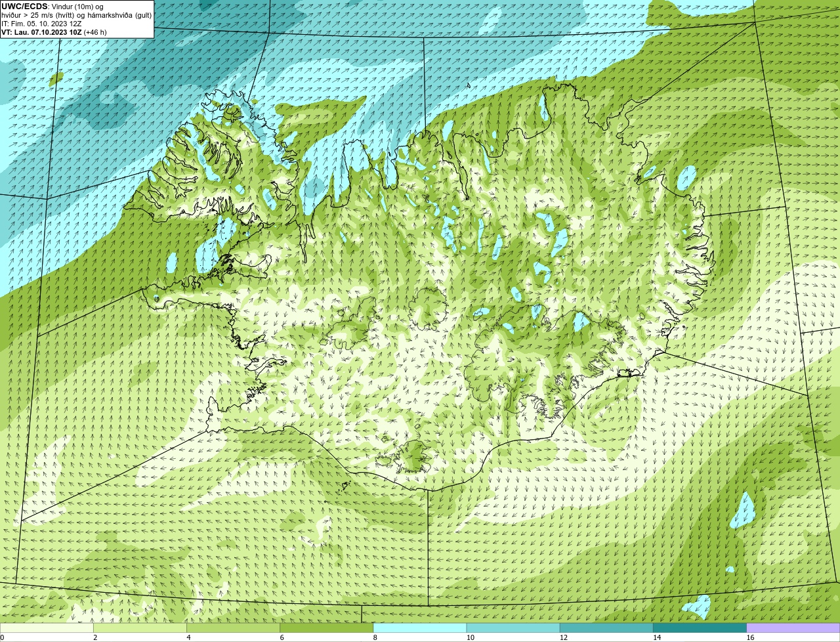This screenshot has width=840, height=642.
Task: Click the 'UWC/ECDS: Vindur (10m) og' title line
Action: click(x=52, y=7)
